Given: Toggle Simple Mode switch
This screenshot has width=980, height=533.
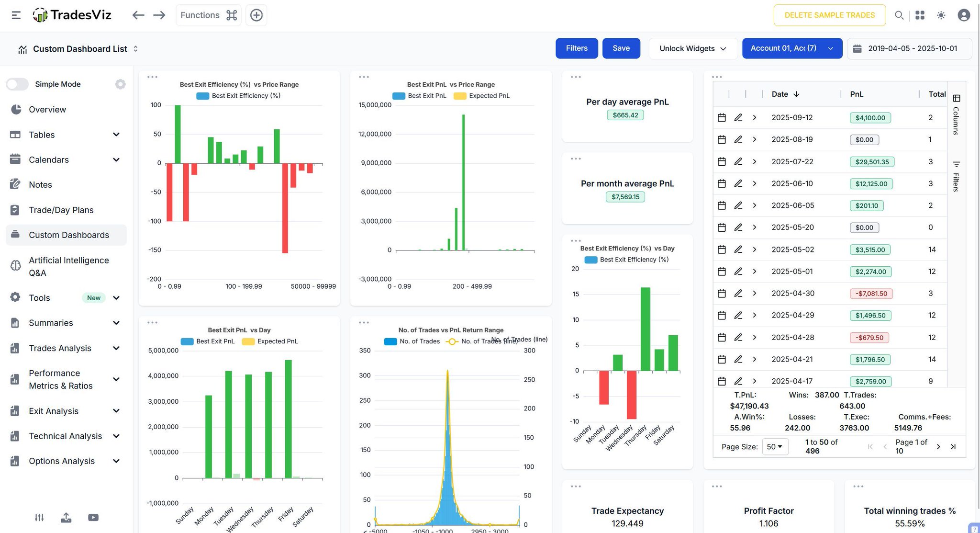Looking at the screenshot, I should pos(18,84).
